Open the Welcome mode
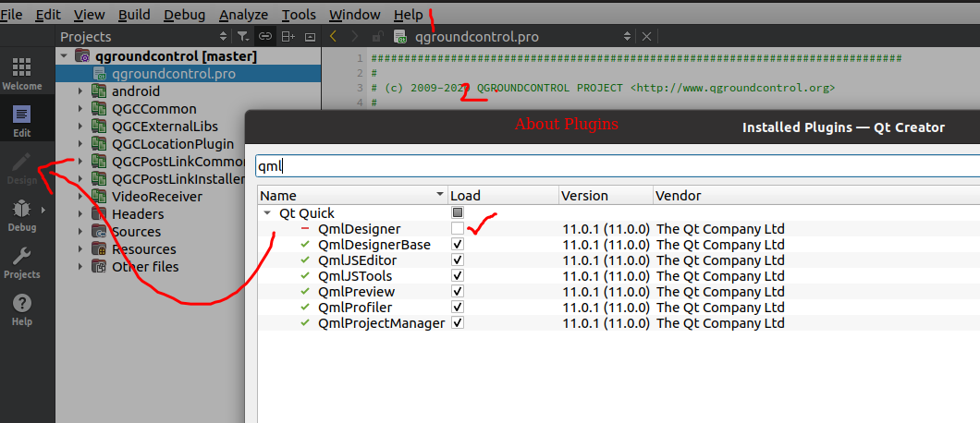Viewport: 980px width, 423px height. click(x=22, y=74)
